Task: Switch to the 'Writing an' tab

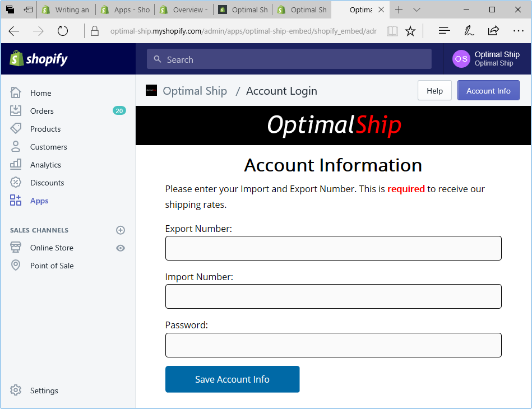Action: [x=66, y=10]
